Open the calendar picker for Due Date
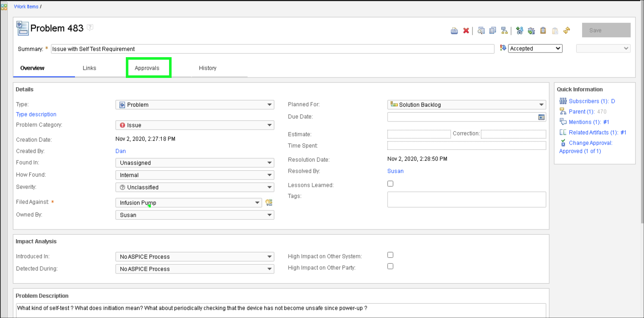The width and height of the screenshot is (644, 318). click(x=541, y=117)
